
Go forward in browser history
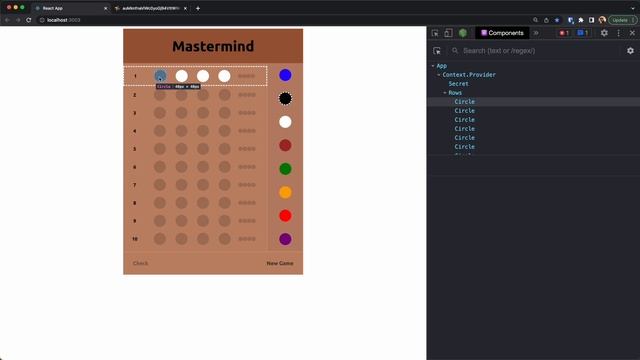click(18, 20)
